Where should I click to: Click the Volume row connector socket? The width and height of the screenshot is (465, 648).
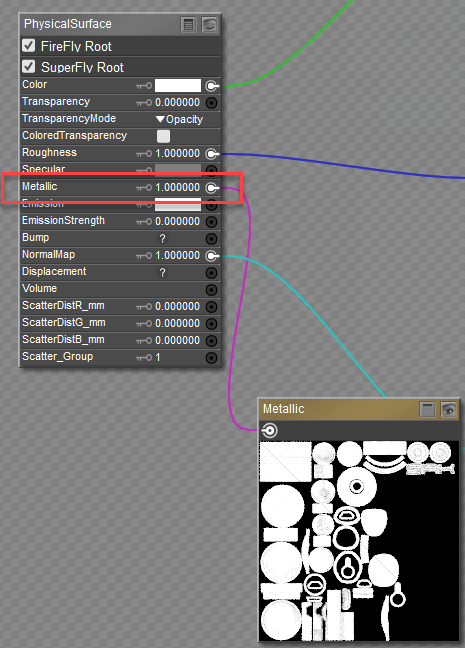point(211,289)
